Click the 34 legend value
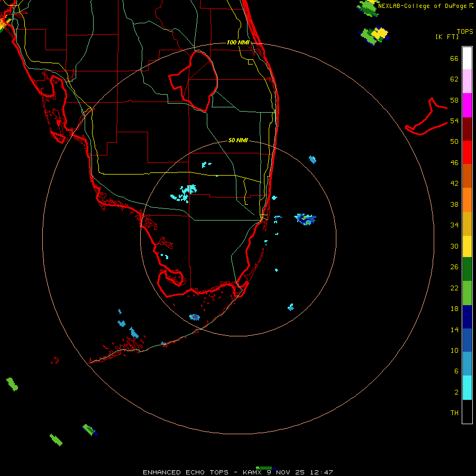The width and height of the screenshot is (476, 476). coord(454,225)
